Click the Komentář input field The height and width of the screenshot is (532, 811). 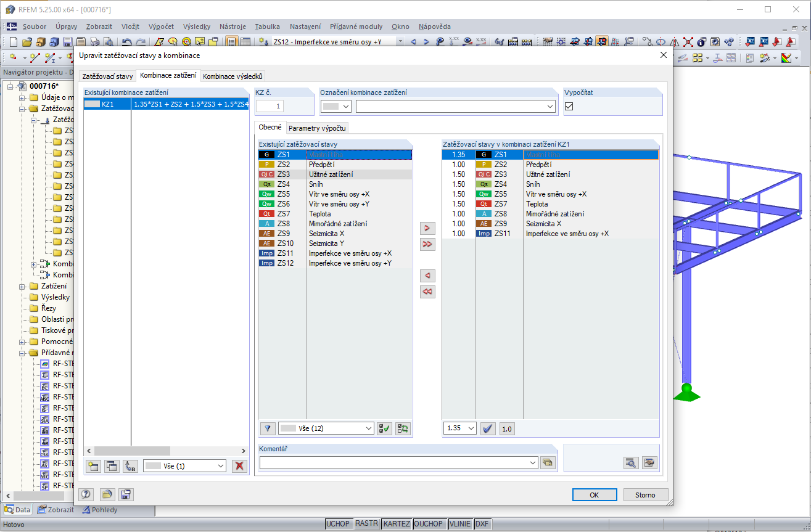pos(393,462)
